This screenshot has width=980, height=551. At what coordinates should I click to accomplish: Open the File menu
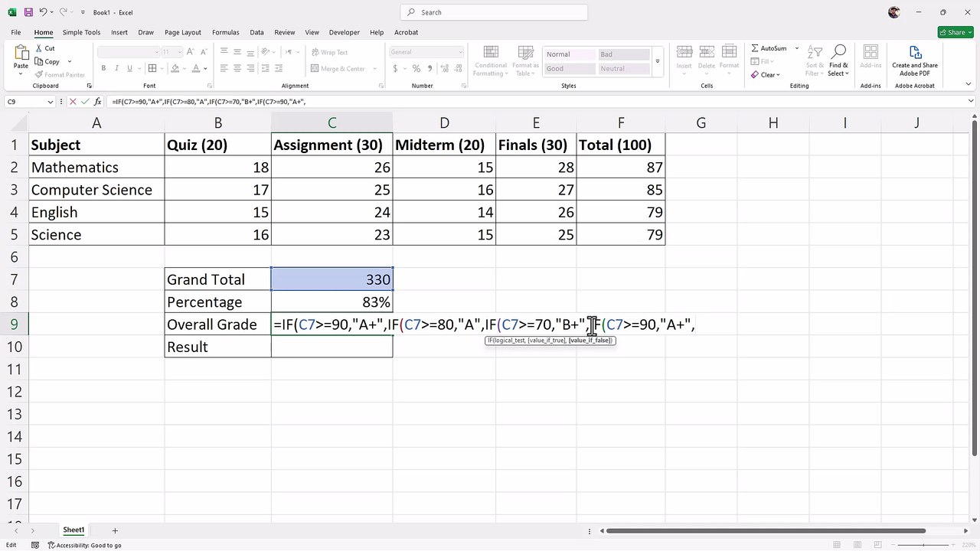click(16, 32)
